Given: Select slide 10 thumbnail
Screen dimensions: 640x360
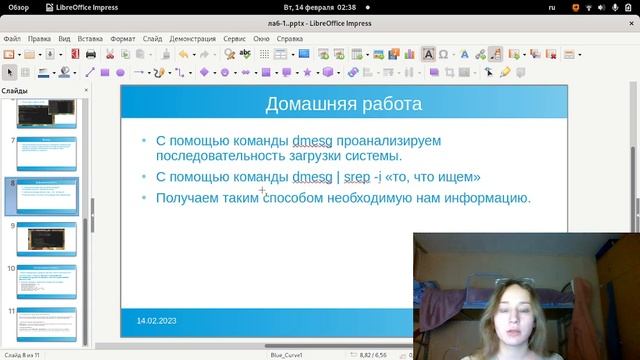Looking at the screenshot, I should [x=47, y=282].
